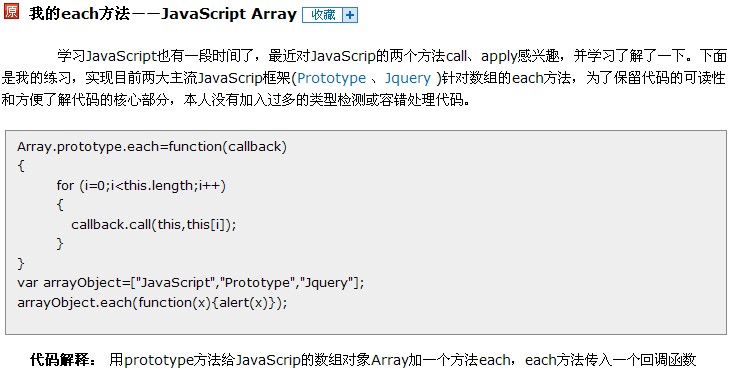Click the JavaScript Array text in the title
730x371 pixels.
point(229,14)
